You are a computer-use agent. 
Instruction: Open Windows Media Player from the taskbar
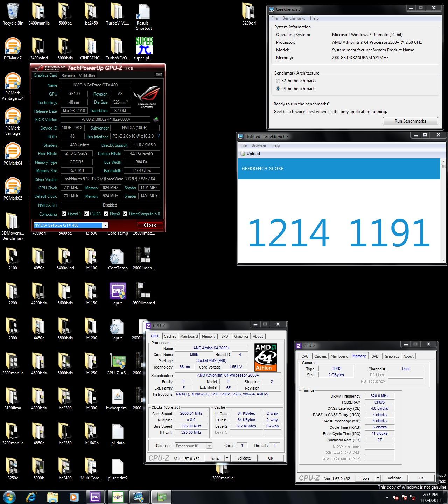pyautogui.click(x=73, y=497)
